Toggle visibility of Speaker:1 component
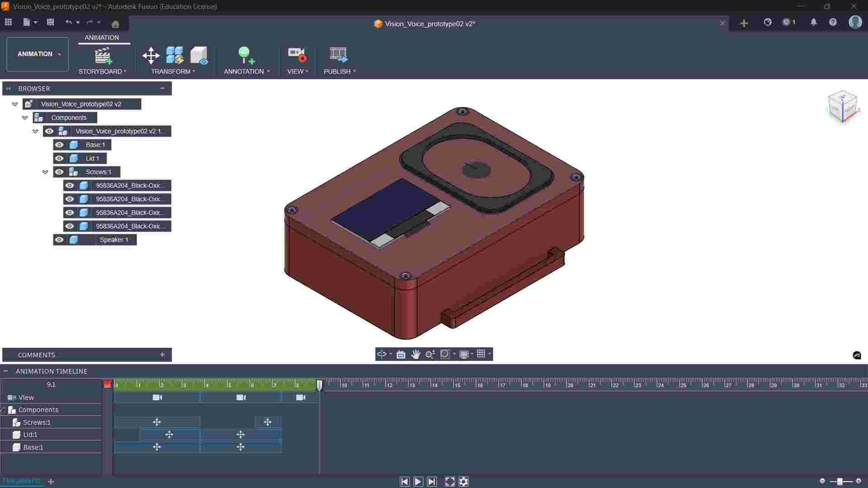The width and height of the screenshot is (868, 488). [x=59, y=240]
